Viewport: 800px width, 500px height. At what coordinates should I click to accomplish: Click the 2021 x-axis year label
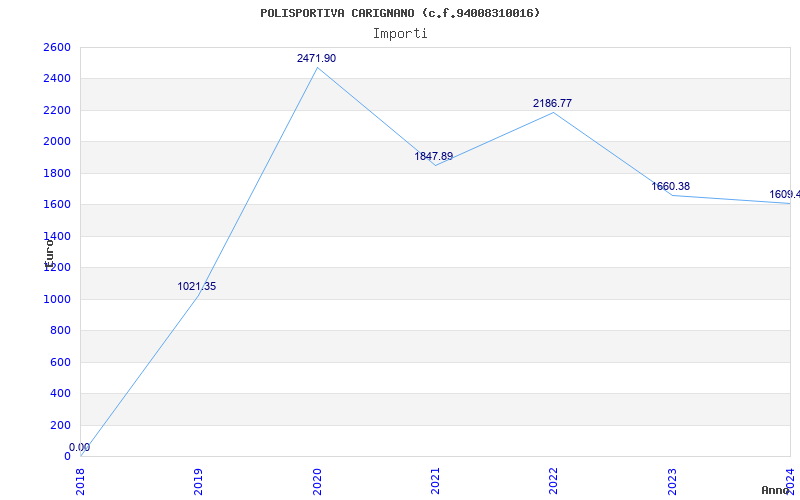point(435,482)
